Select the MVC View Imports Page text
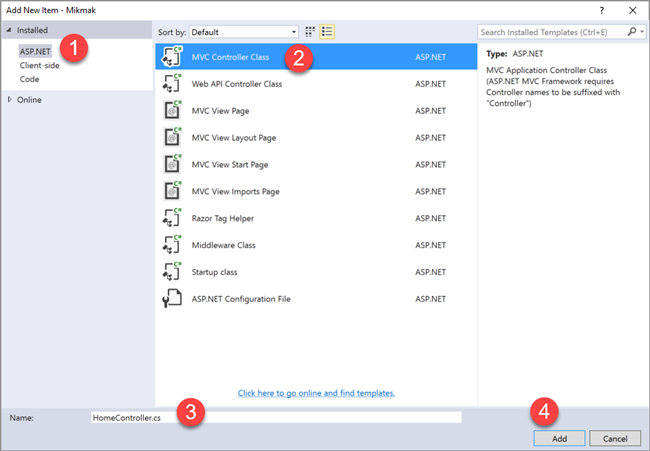Screen dimensions: 650x451 [235, 192]
